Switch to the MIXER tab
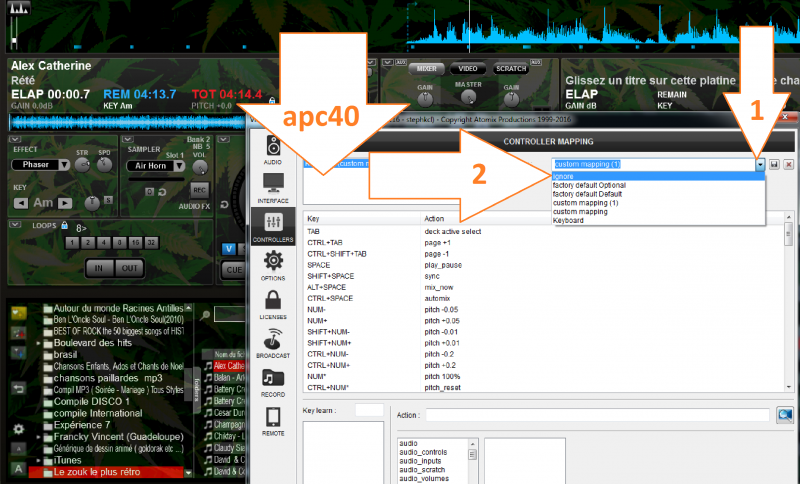This screenshot has width=800, height=484. 427,68
